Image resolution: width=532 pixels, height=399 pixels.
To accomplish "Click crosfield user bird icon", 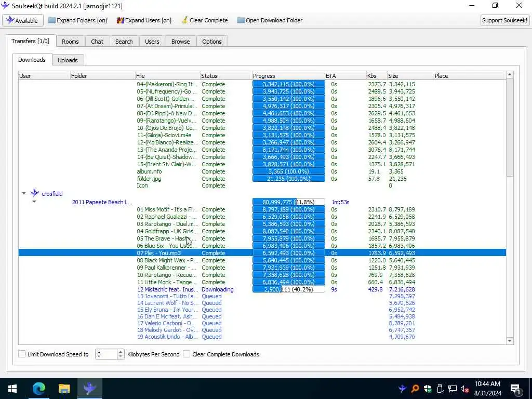I will coord(35,193).
